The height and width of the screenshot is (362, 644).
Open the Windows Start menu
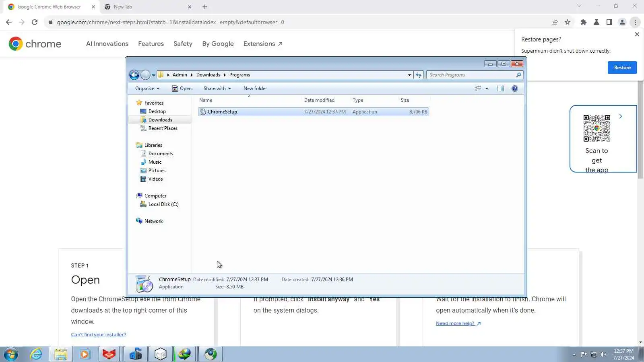click(11, 354)
